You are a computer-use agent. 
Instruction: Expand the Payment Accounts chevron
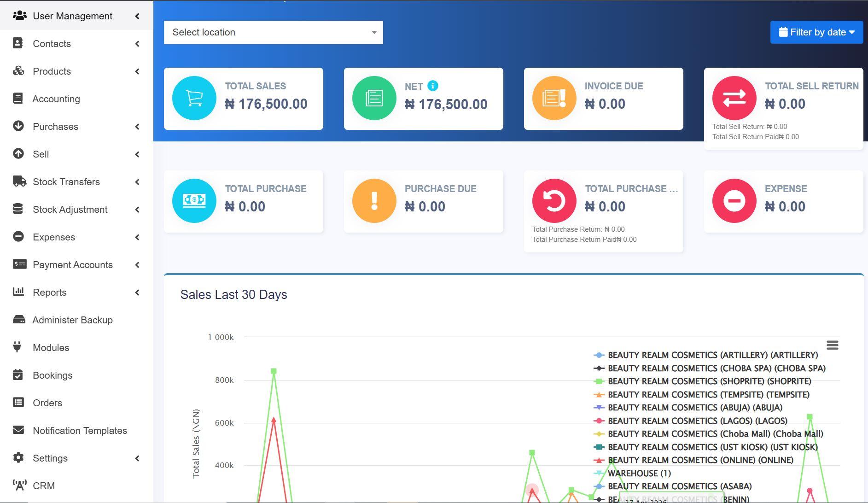coord(137,265)
